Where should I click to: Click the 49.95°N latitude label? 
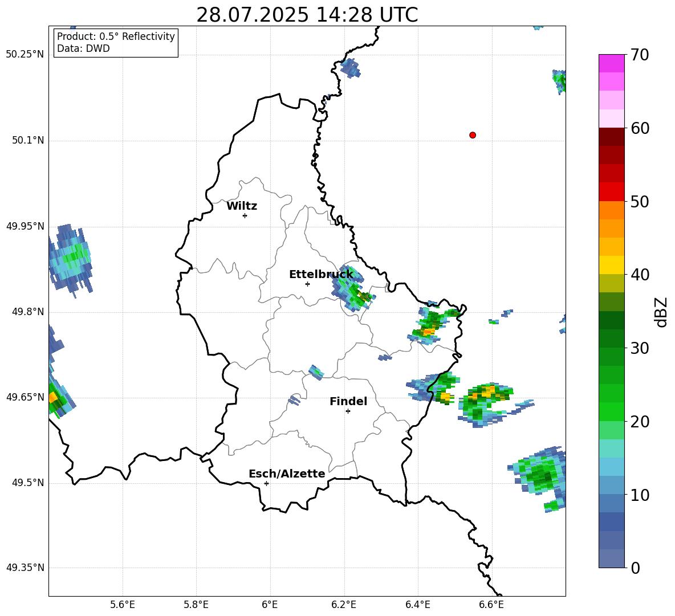25,226
